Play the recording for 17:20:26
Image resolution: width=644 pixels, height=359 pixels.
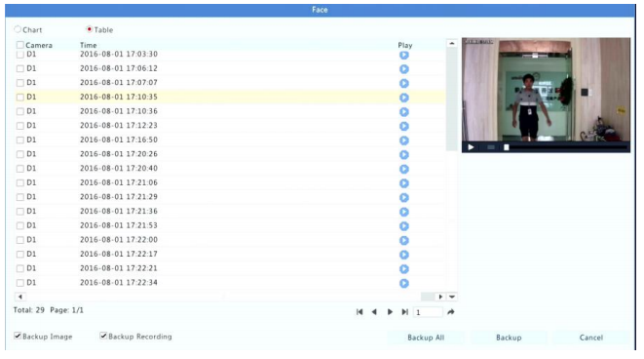pyautogui.click(x=404, y=154)
